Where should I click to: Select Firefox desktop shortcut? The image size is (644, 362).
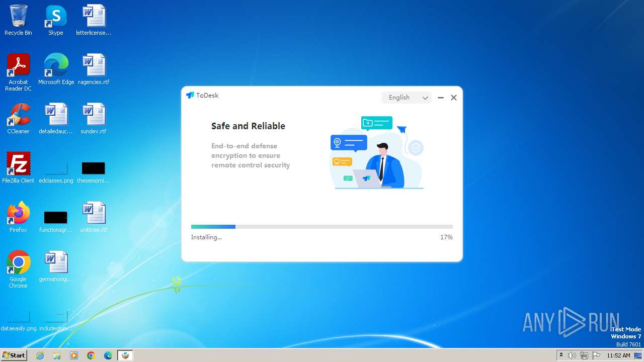18,217
